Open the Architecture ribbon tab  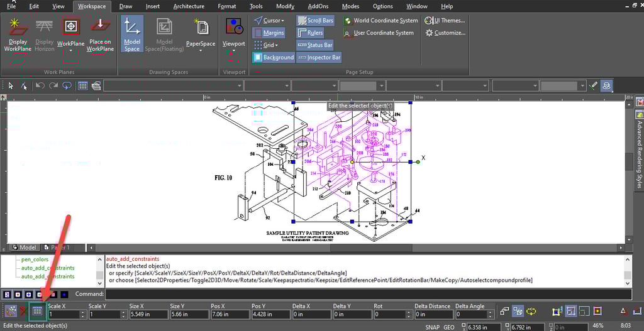pyautogui.click(x=189, y=6)
